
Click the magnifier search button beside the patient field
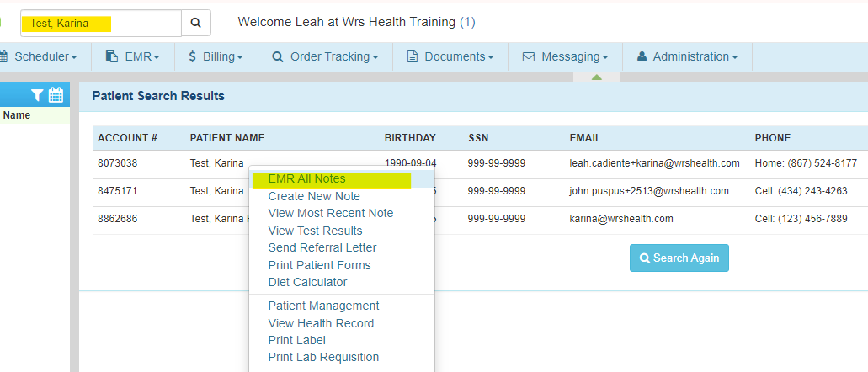195,23
